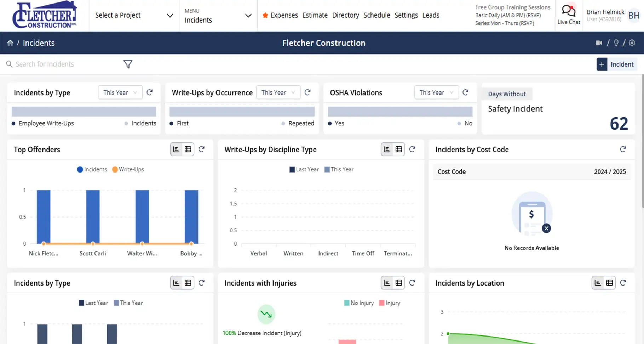Open the filter funnel for incidents

coord(128,64)
